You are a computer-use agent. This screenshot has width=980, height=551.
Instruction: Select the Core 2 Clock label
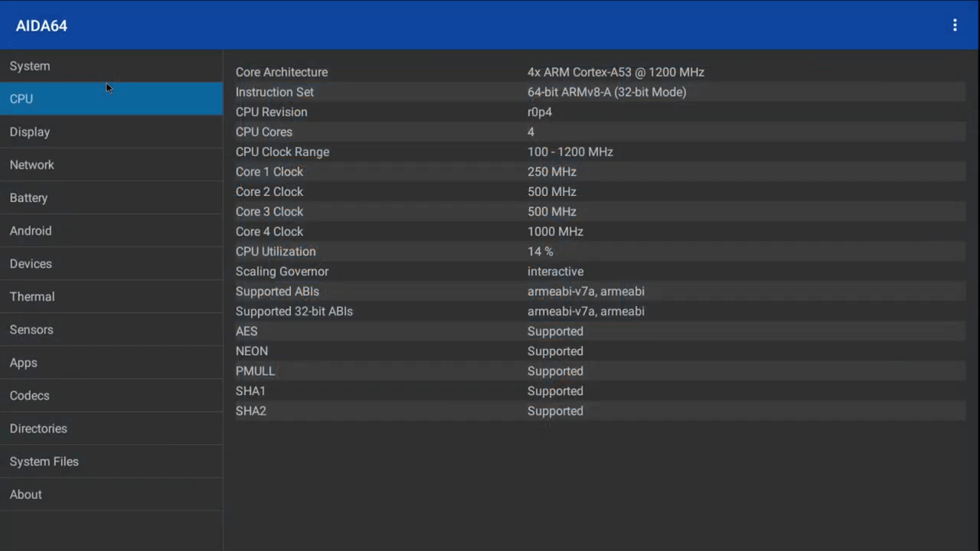[269, 191]
